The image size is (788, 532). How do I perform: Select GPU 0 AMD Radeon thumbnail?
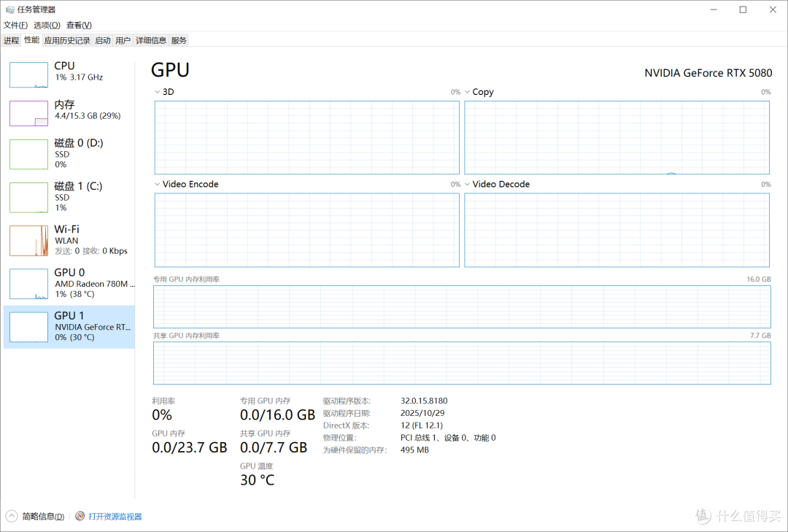(x=28, y=284)
